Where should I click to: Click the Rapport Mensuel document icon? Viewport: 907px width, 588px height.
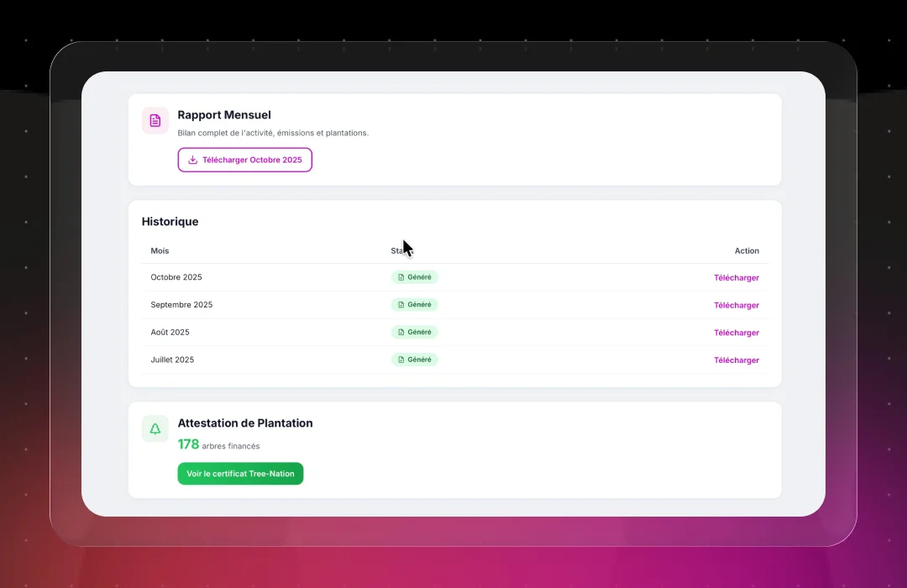point(155,120)
